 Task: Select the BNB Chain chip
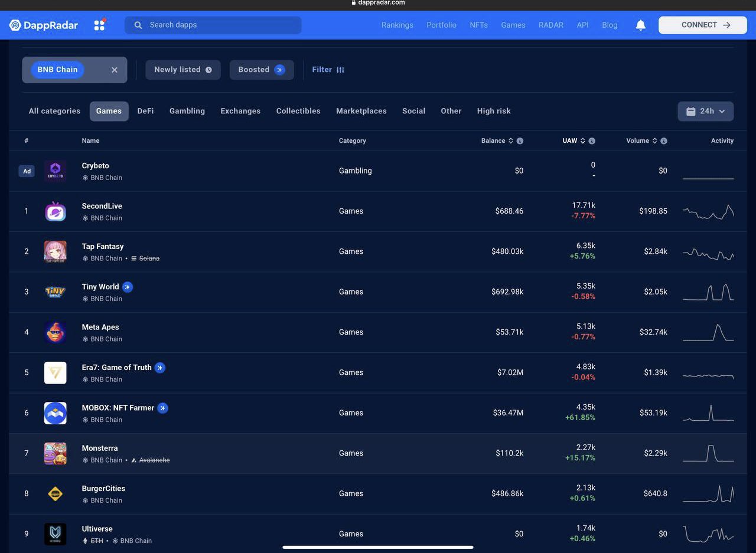click(58, 70)
